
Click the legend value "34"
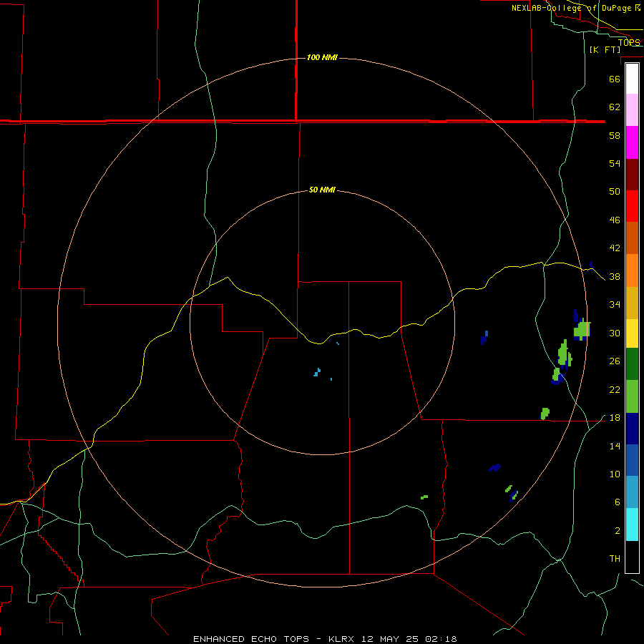pos(615,304)
